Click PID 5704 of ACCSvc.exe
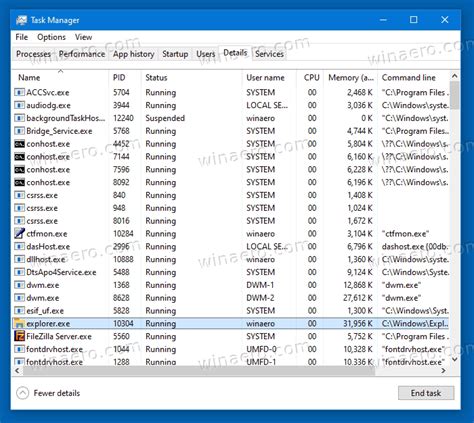 pos(121,92)
